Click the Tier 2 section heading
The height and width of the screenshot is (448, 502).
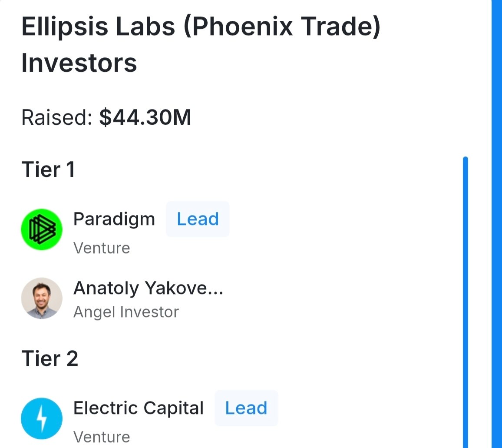click(x=50, y=358)
